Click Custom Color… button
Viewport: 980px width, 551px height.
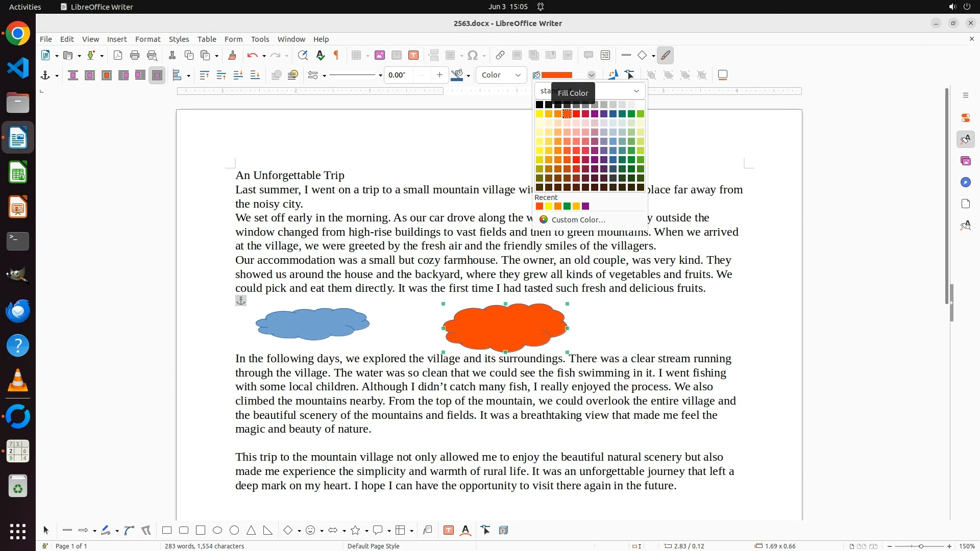tap(578, 220)
